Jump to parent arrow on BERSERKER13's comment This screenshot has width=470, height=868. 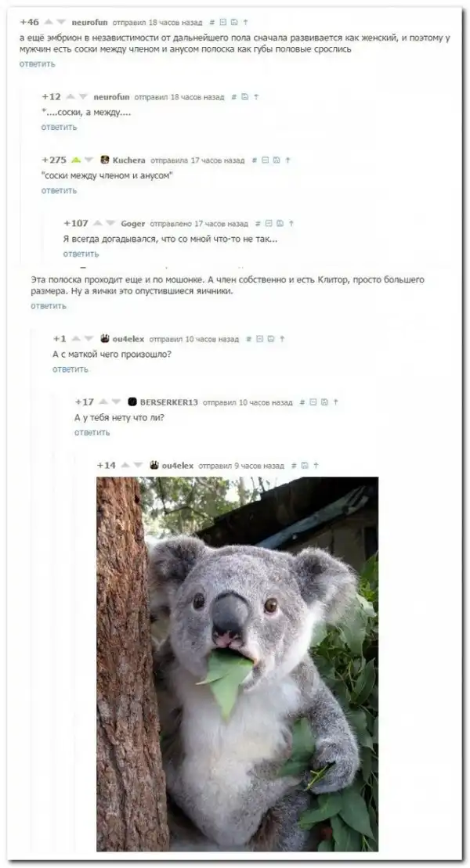pos(335,402)
